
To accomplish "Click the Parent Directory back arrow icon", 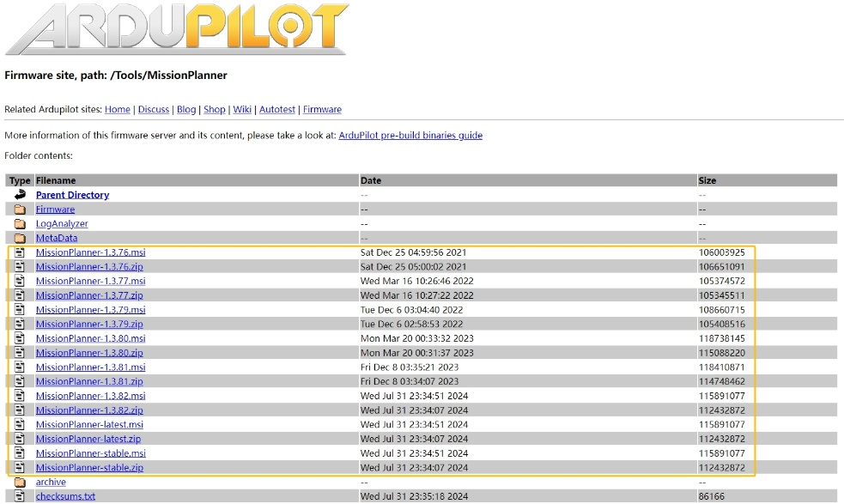I will coord(20,194).
